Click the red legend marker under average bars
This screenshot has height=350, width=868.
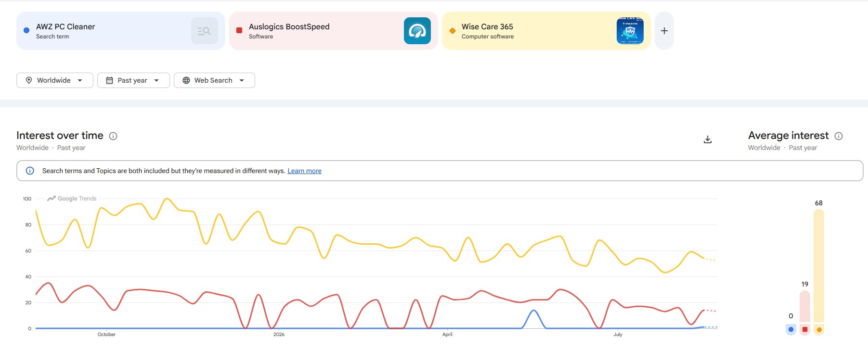(805, 329)
